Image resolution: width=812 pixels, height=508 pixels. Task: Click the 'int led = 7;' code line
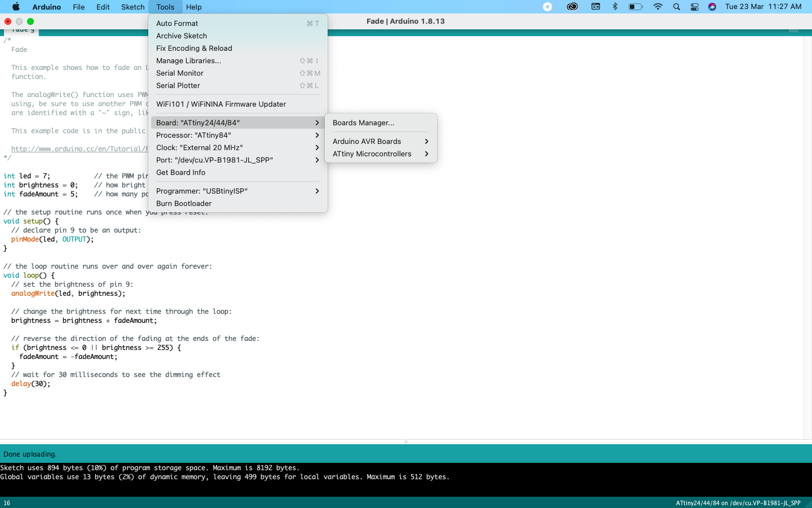point(27,176)
